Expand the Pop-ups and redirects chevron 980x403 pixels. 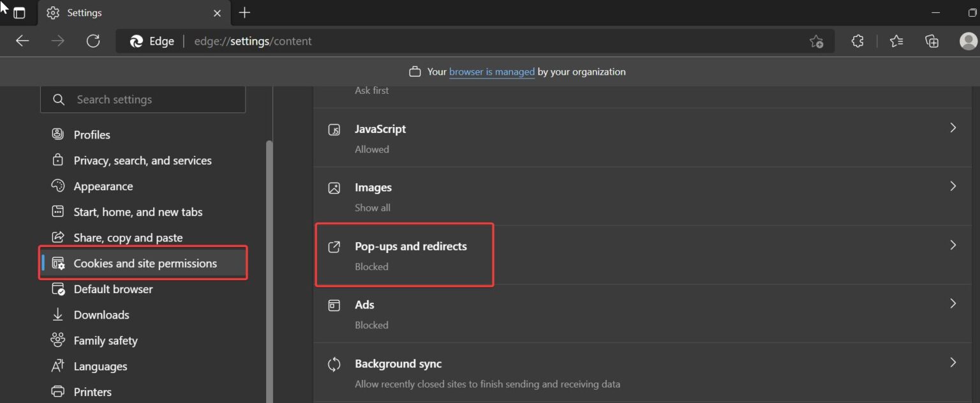coord(953,245)
